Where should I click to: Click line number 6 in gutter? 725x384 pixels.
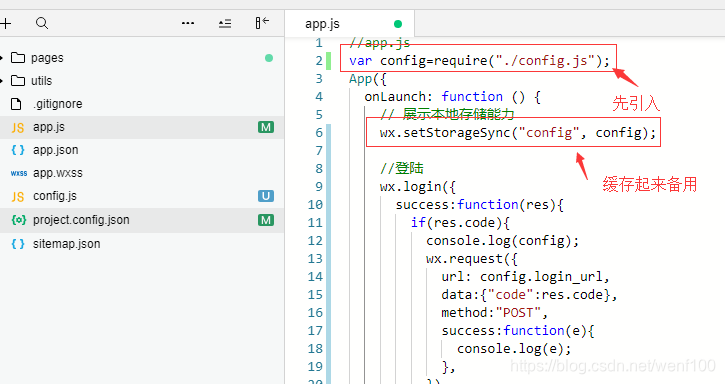pyautogui.click(x=319, y=133)
